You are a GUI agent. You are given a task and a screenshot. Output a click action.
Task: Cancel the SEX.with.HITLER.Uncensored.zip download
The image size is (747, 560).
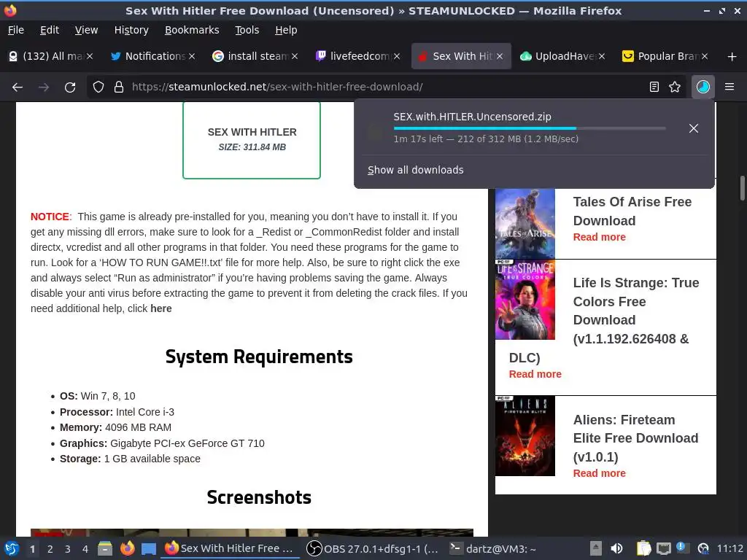(x=694, y=128)
